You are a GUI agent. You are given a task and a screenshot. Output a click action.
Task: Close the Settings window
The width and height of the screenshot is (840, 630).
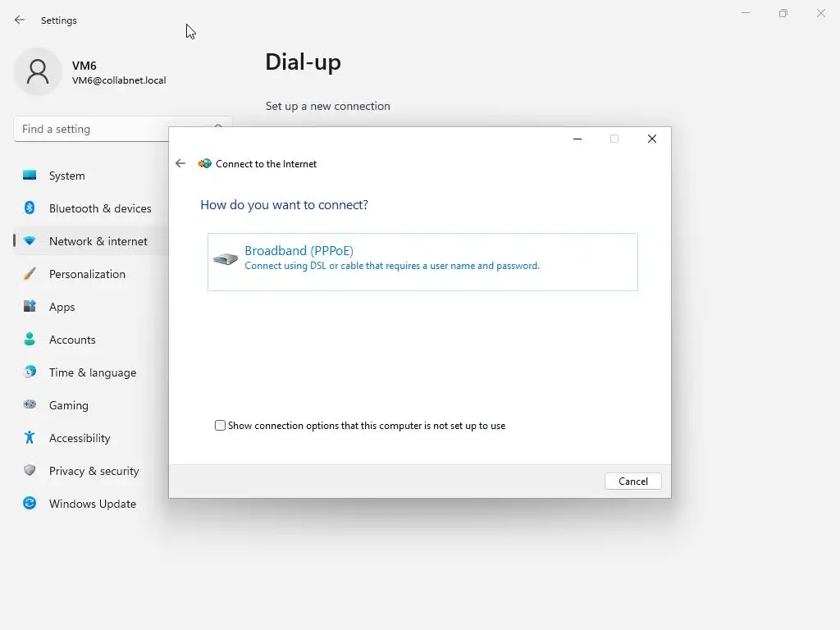[x=820, y=13]
